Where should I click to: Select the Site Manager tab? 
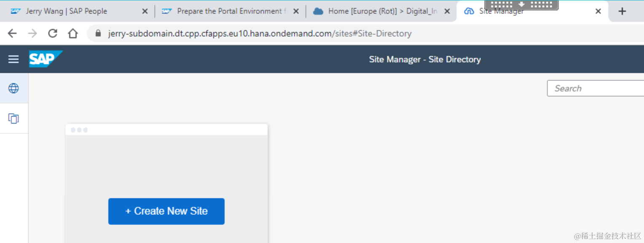click(x=532, y=11)
